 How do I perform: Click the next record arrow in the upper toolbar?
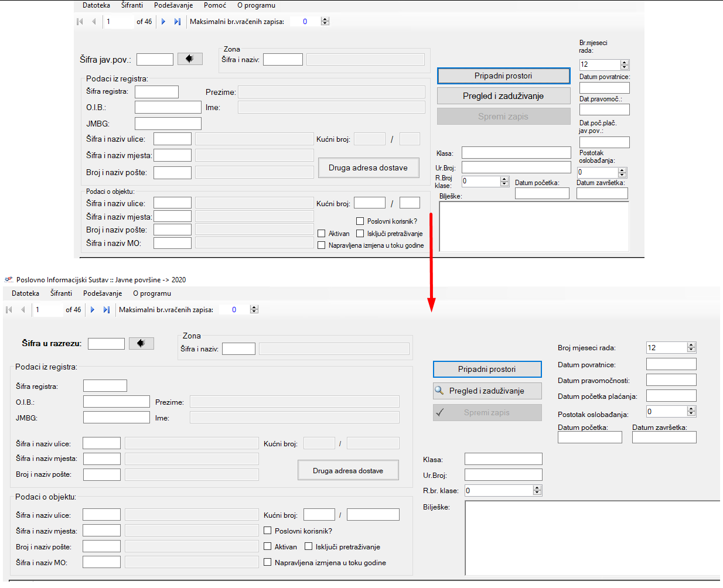163,22
